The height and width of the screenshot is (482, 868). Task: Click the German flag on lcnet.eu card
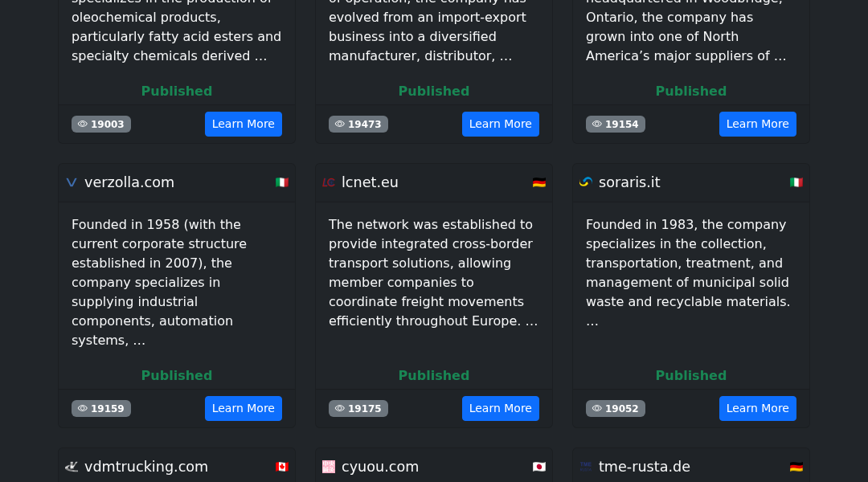[x=539, y=182]
